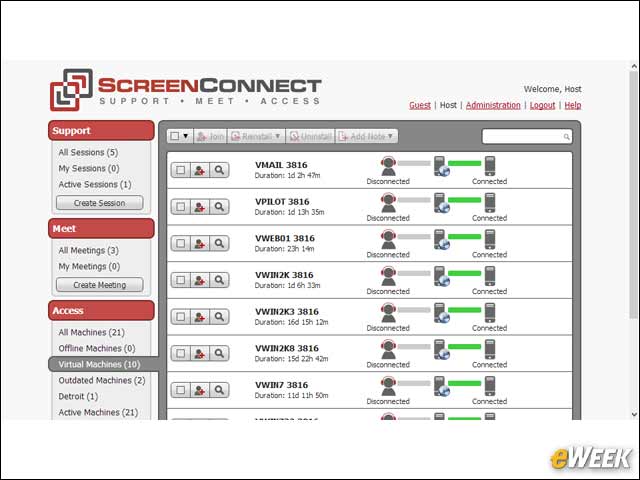Click the page scrollbar down arrow
The width and height of the screenshot is (640, 480).
click(634, 414)
